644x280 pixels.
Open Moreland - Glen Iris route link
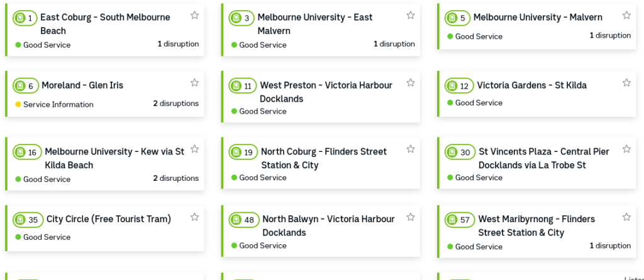[82, 85]
